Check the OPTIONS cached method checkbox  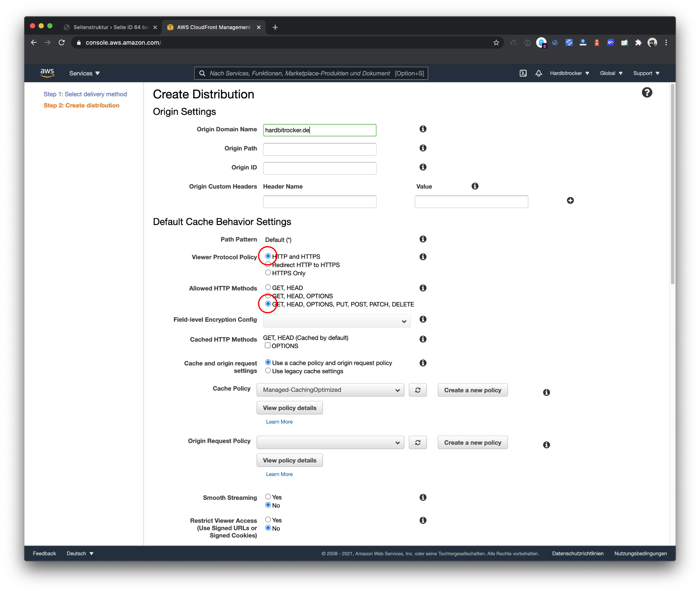click(x=268, y=345)
